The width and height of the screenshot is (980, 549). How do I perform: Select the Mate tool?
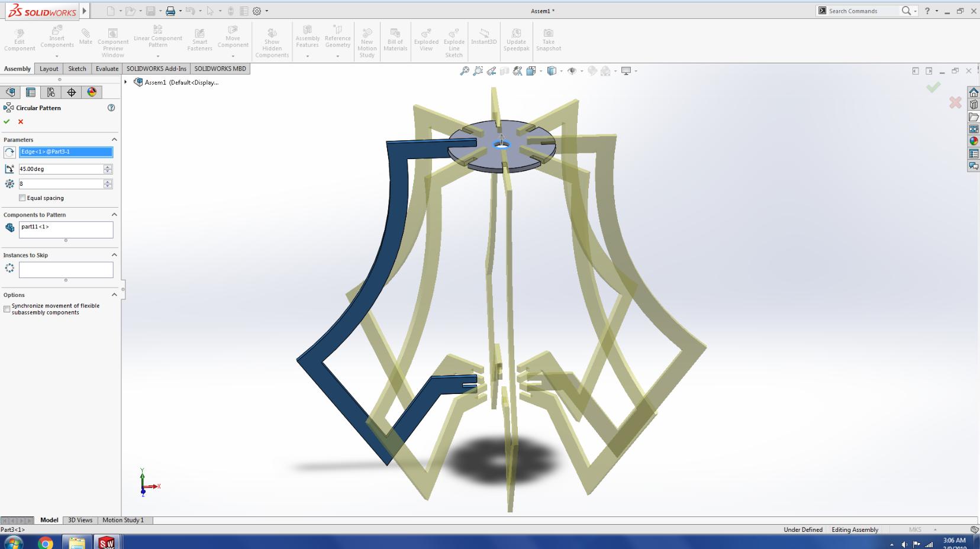click(x=86, y=37)
